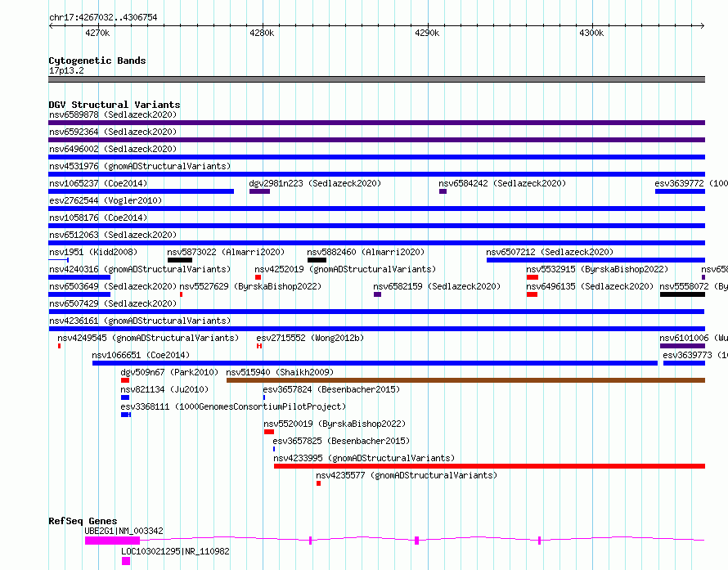The image size is (728, 570).
Task: Click the esv3657824 (Besenbacher2015) label
Action: click(x=331, y=389)
